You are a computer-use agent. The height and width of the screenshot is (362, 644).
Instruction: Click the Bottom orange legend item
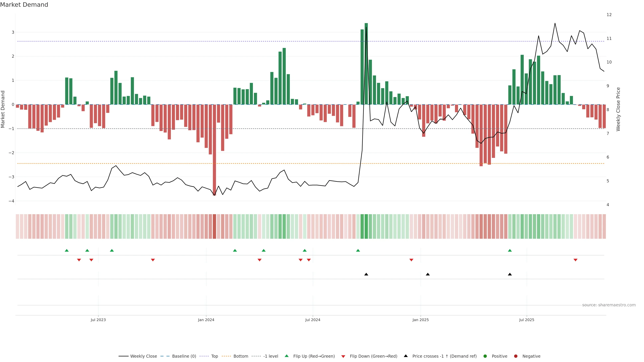coord(240,356)
